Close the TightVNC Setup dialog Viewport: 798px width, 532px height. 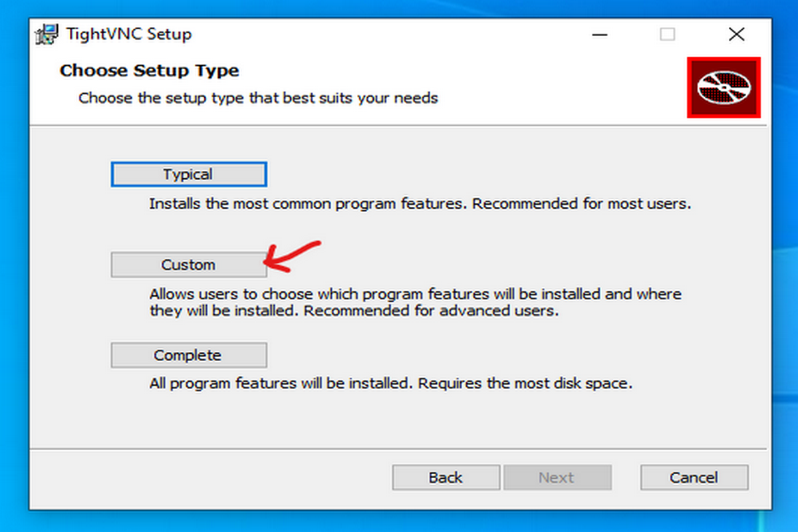coord(736,34)
